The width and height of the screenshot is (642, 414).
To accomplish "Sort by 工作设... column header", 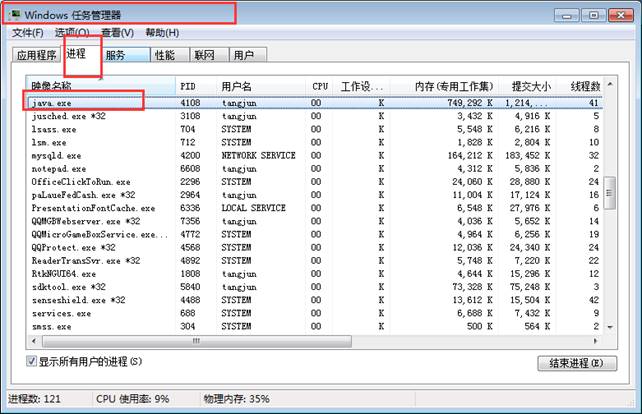I will pos(362,86).
